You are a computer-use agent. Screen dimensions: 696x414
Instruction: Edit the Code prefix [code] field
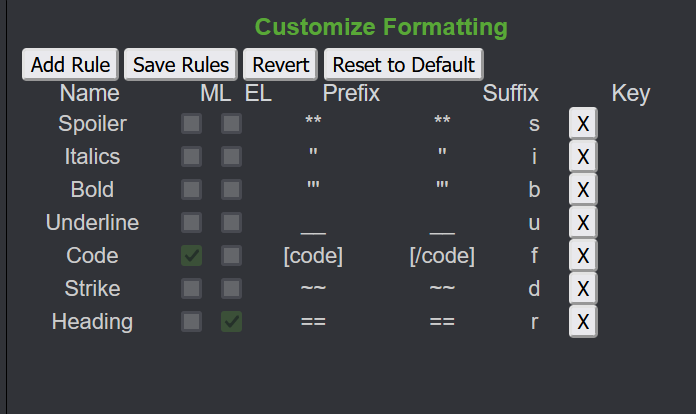pos(313,256)
